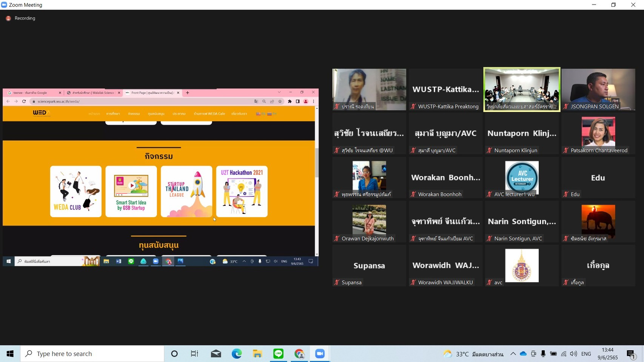Click the clock showing 13:44 on taskbar
Viewport: 644px width, 362px height.
point(607,354)
